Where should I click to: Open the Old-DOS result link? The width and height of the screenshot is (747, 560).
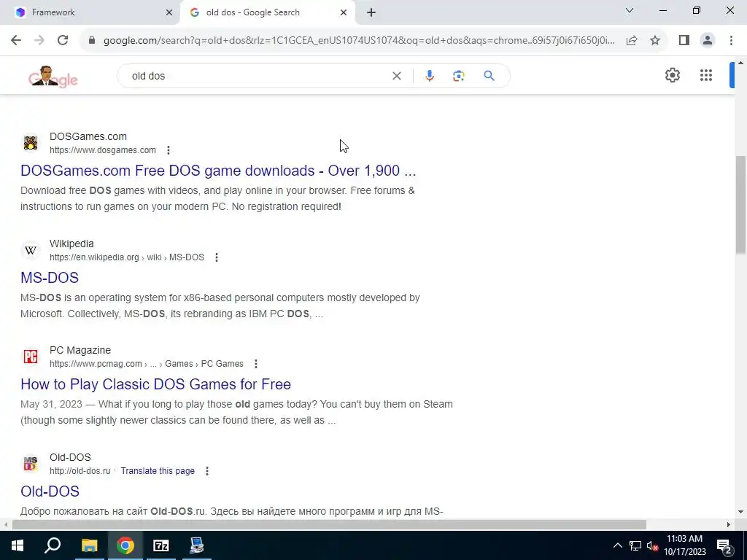pos(50,491)
